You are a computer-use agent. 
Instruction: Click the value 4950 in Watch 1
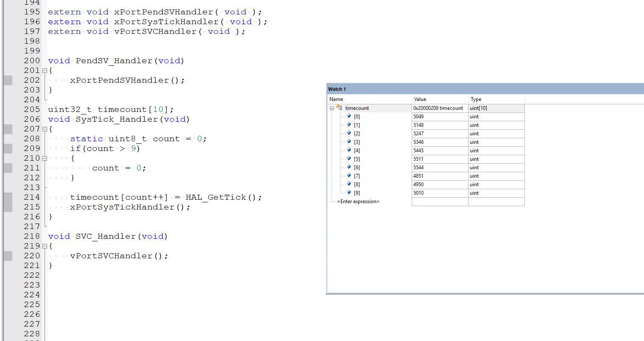pos(418,184)
